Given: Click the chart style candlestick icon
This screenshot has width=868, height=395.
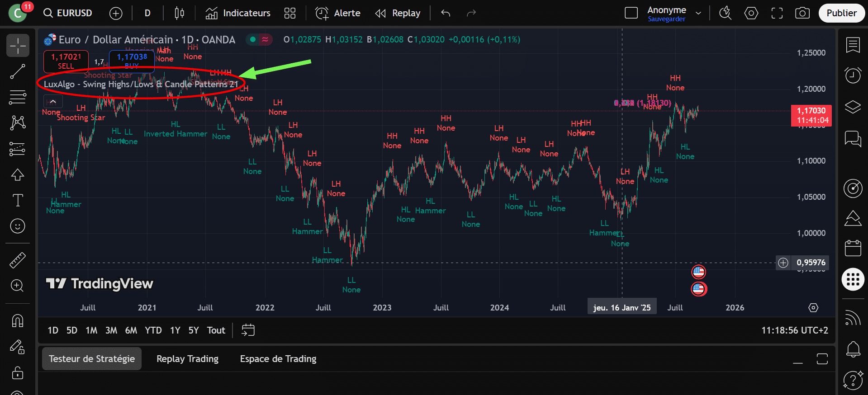Looking at the screenshot, I should tap(179, 13).
